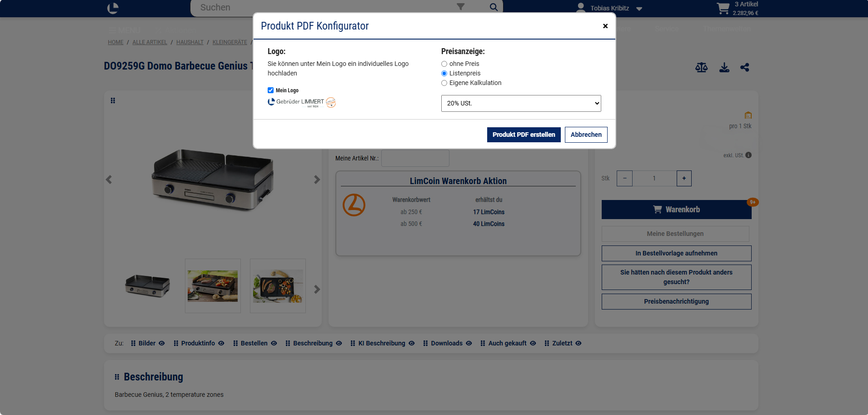Image resolution: width=868 pixels, height=415 pixels.
Task: Toggle visibility eye for KI Beschreibung
Action: 412,343
